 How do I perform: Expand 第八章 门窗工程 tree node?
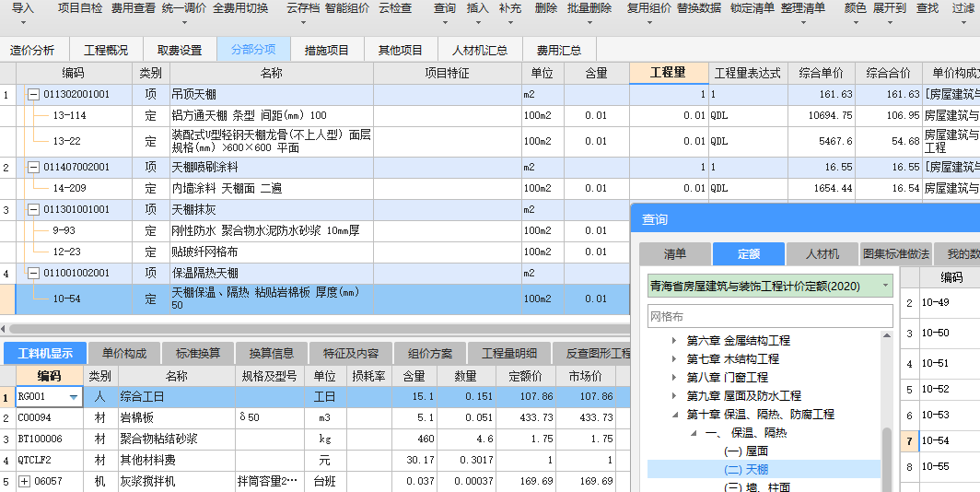pyautogui.click(x=674, y=378)
